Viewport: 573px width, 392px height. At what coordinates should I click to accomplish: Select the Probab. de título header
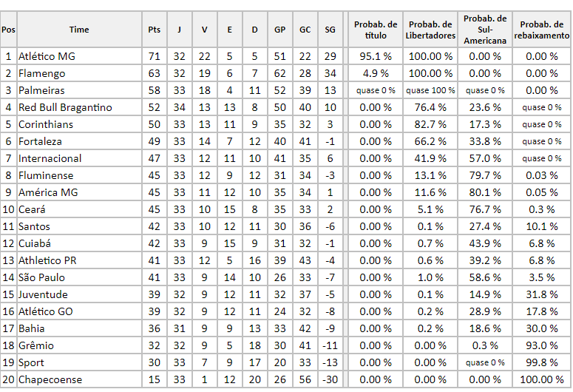tap(376, 30)
